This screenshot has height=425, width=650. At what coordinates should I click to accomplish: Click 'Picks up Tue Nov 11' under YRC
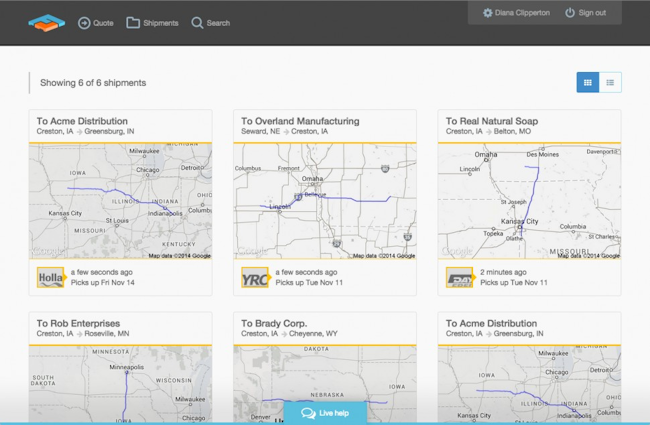click(309, 282)
